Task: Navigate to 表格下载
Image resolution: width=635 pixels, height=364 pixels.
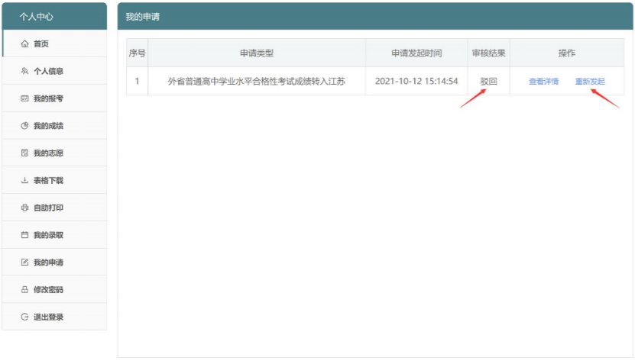Action: coord(55,180)
